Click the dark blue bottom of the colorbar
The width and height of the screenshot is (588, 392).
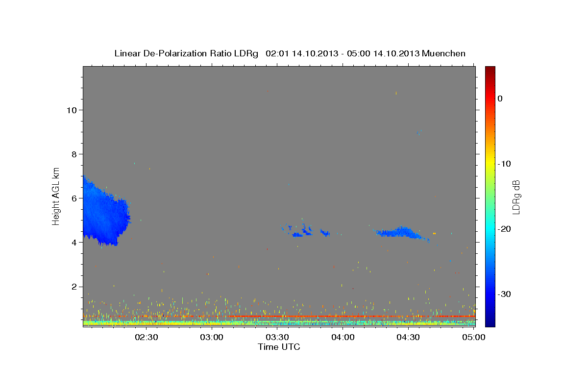point(490,322)
